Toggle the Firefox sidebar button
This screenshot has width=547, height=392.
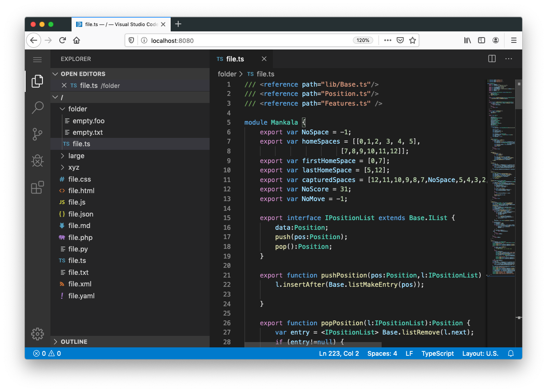482,40
